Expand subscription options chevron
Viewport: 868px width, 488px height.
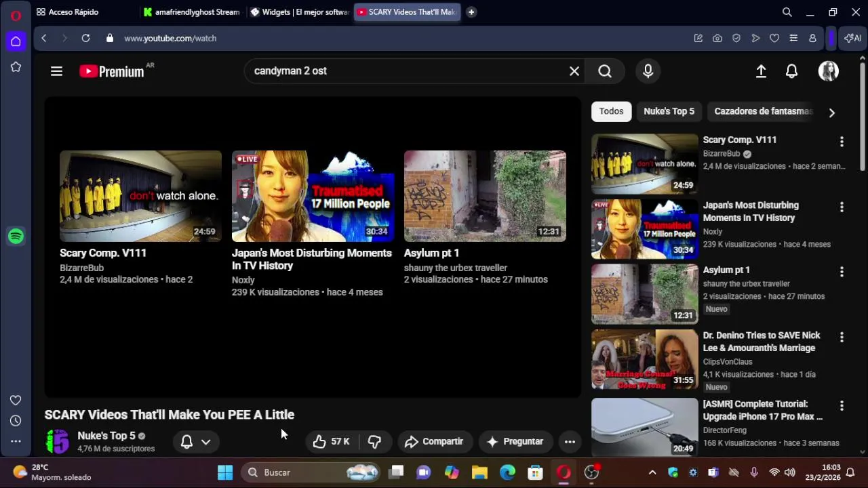[x=205, y=442]
